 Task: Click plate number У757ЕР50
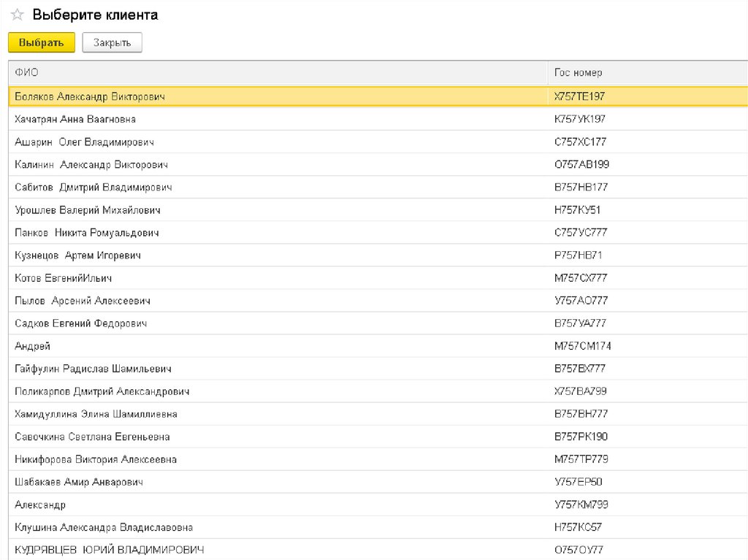[x=578, y=482]
